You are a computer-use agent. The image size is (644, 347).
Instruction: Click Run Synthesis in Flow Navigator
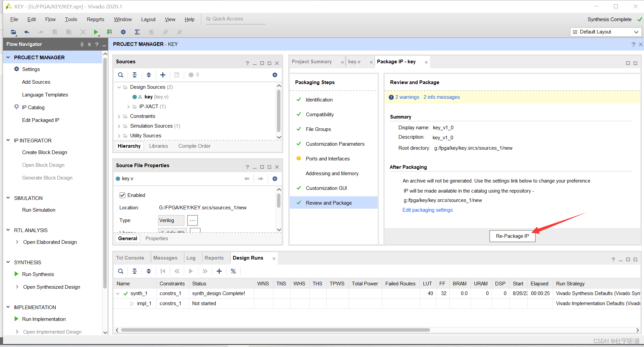(38, 274)
